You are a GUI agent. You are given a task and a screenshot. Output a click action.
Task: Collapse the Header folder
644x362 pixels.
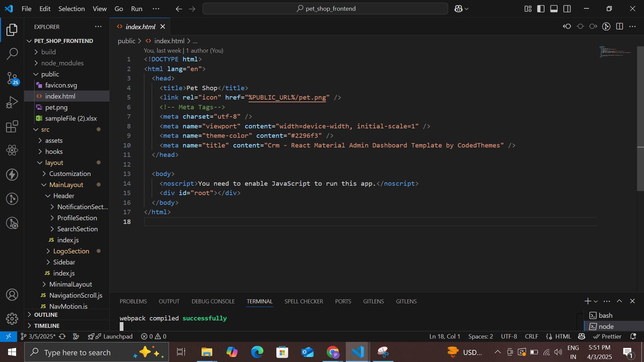63,196
